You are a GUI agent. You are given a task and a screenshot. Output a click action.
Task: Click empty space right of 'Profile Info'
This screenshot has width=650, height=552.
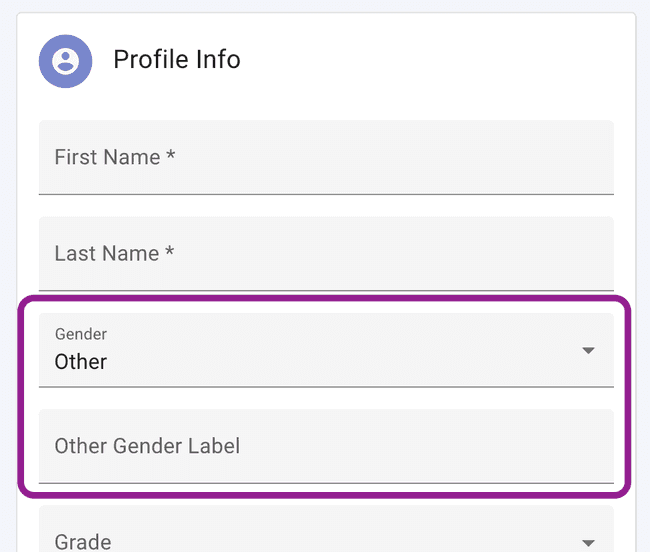click(x=430, y=60)
